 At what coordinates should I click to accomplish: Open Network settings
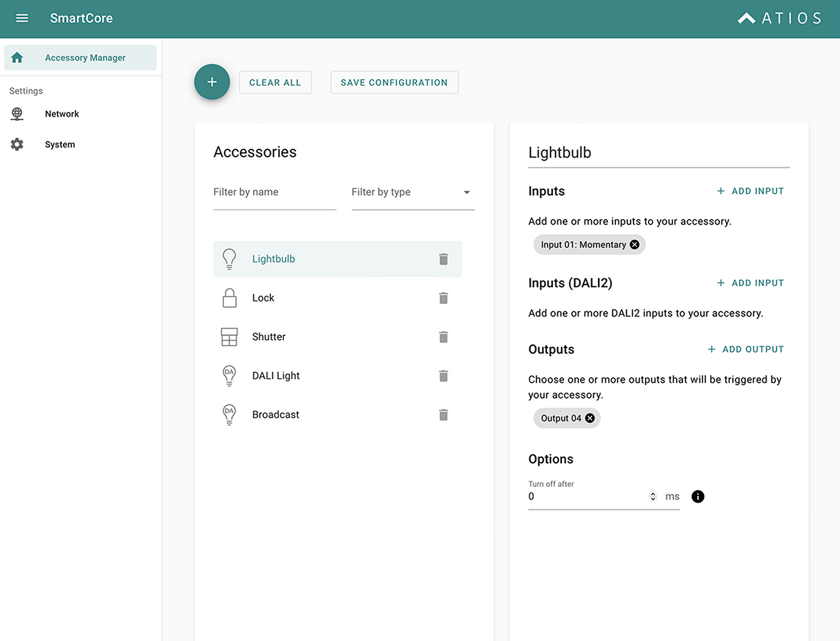(62, 114)
